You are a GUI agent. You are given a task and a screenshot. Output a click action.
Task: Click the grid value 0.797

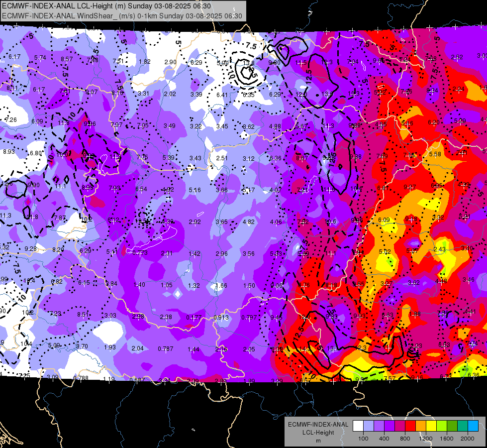(249, 318)
